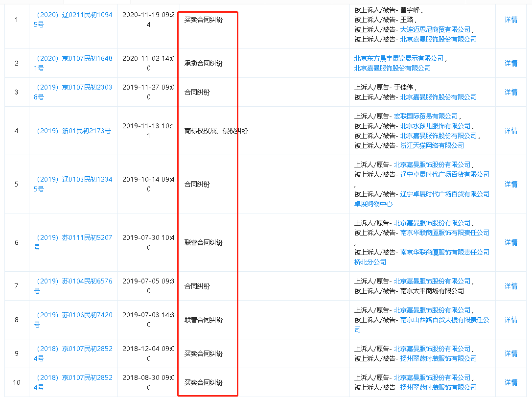The width and height of the screenshot is (532, 400).
Task: Open case (2020)京0107民初16481号
Action: (73, 63)
